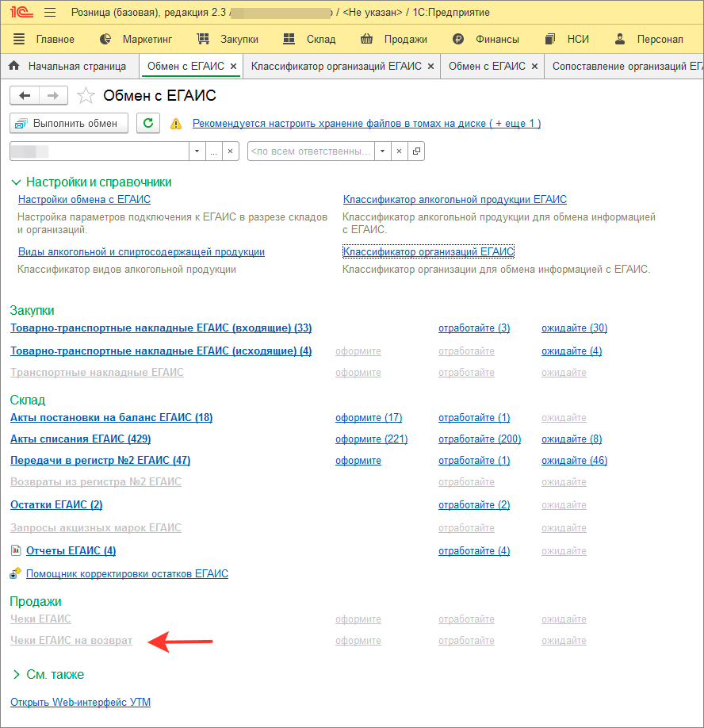Screen dimensions: 704x728
Task: Open Классификатор алкогольной продукции ЕГАИС link
Action: [455, 200]
